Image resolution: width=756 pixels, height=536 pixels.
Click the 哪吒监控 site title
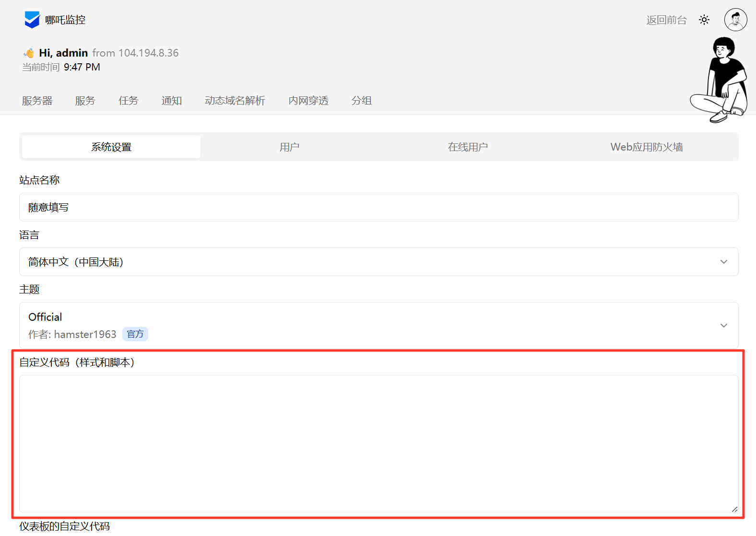[x=65, y=20]
